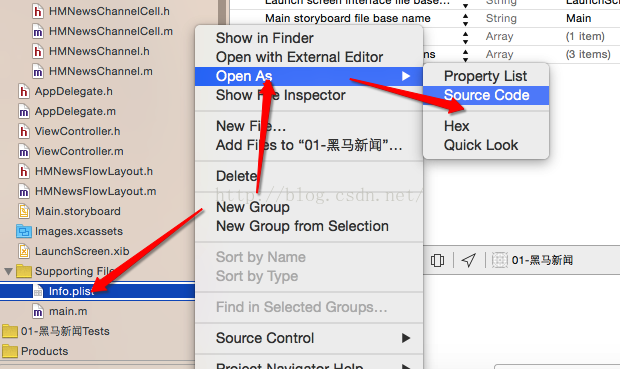Screen dimensions: 620x369
Task: Select the AppDelegate.m file name
Action: coord(75,112)
